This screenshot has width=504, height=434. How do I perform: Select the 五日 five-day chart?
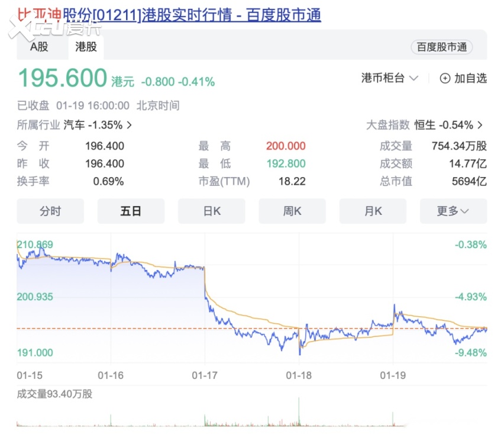[x=131, y=211]
